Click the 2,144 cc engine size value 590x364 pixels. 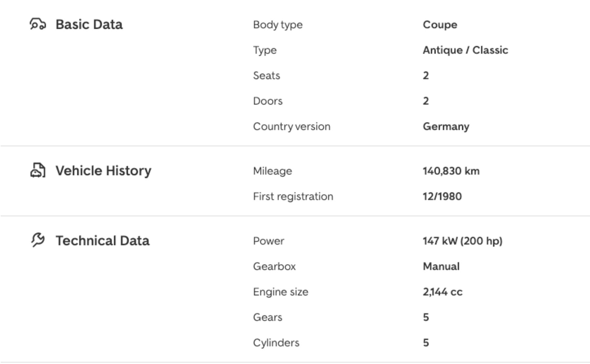[x=442, y=292]
